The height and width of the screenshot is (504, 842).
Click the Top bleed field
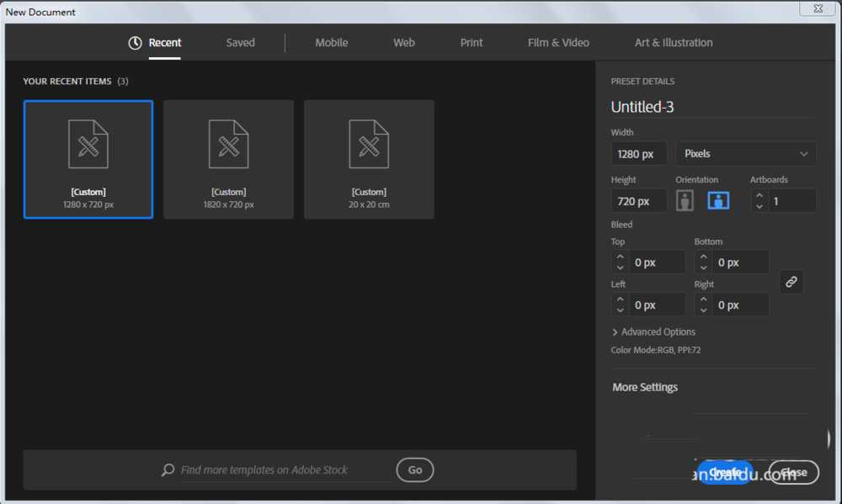(656, 263)
